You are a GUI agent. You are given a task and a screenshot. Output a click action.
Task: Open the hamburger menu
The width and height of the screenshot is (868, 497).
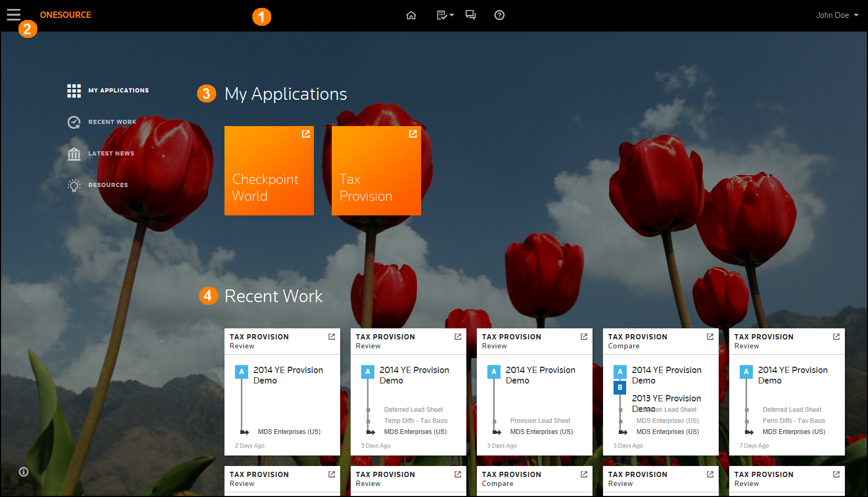click(14, 15)
